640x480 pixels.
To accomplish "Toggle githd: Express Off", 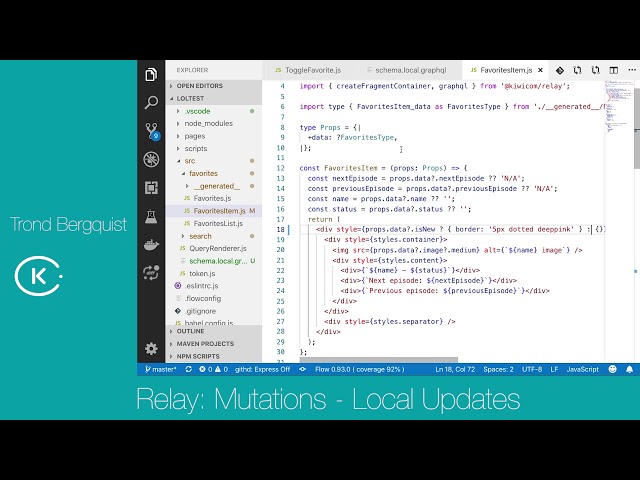I will click(262, 369).
